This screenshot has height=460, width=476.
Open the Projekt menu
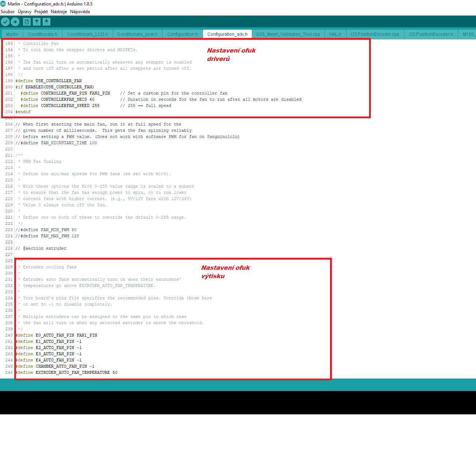(x=41, y=12)
